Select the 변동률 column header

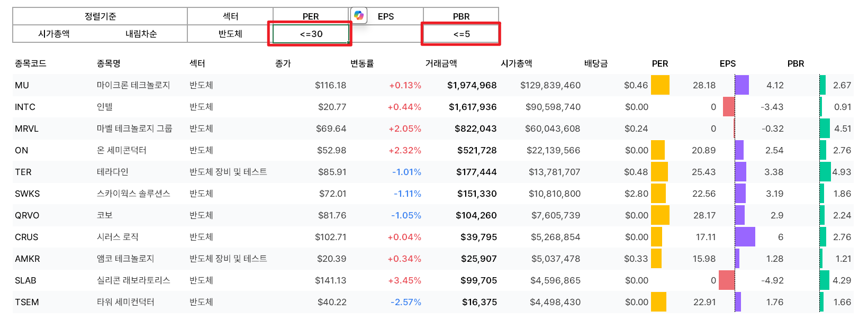coord(363,63)
